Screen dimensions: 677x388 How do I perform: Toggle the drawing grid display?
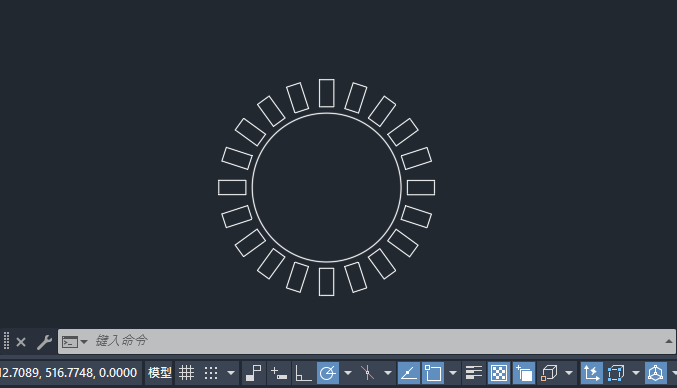(x=187, y=373)
